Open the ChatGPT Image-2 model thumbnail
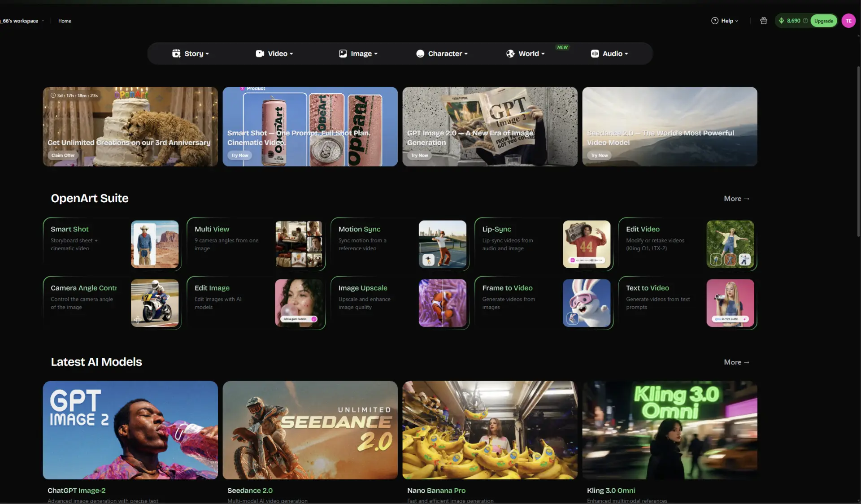 coord(130,430)
